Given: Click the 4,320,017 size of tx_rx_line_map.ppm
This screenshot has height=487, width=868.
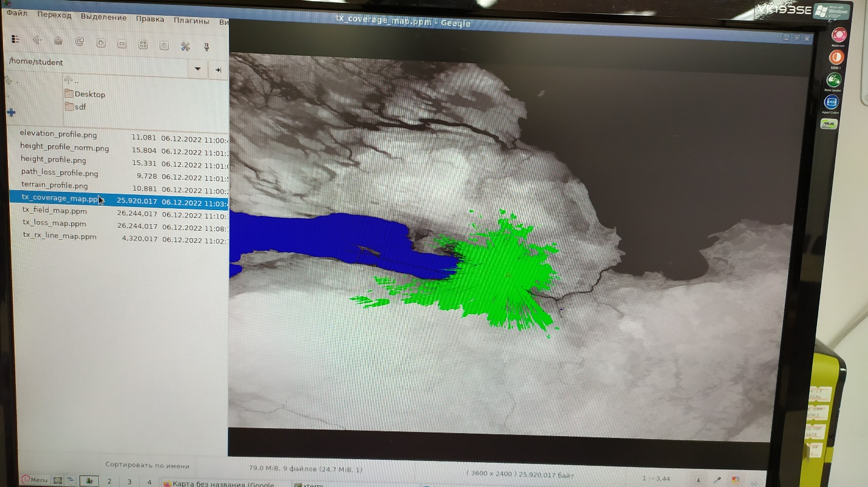Looking at the screenshot, I should tap(140, 239).
